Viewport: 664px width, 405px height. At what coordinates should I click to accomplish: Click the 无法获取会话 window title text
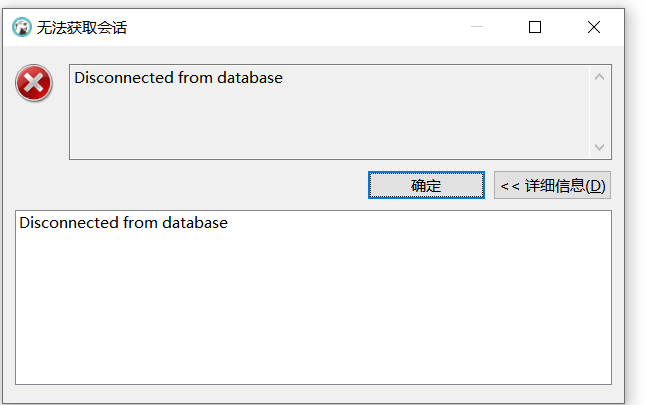click(82, 28)
